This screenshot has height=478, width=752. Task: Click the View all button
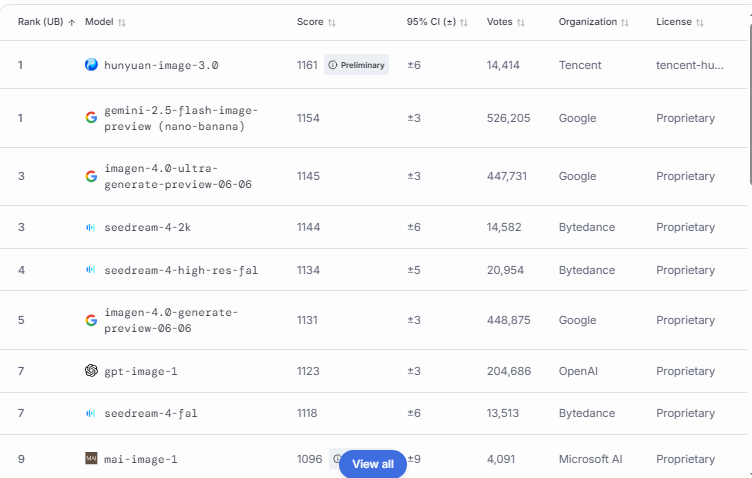pos(373,464)
